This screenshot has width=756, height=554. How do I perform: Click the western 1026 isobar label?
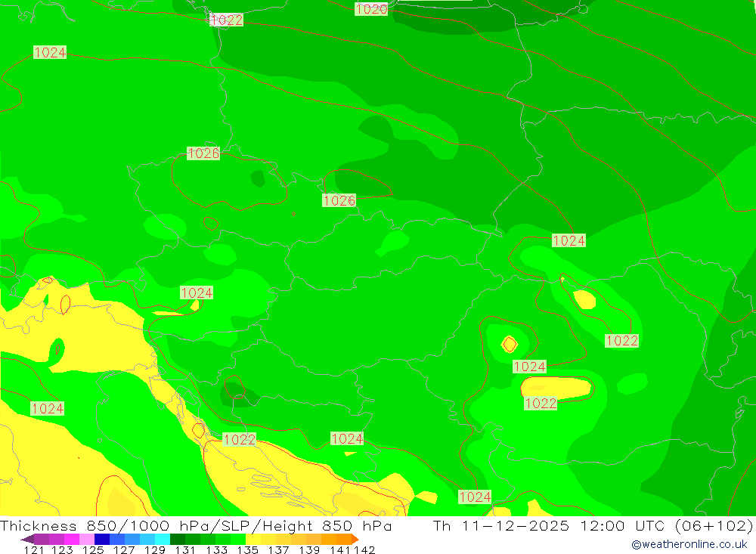click(203, 153)
